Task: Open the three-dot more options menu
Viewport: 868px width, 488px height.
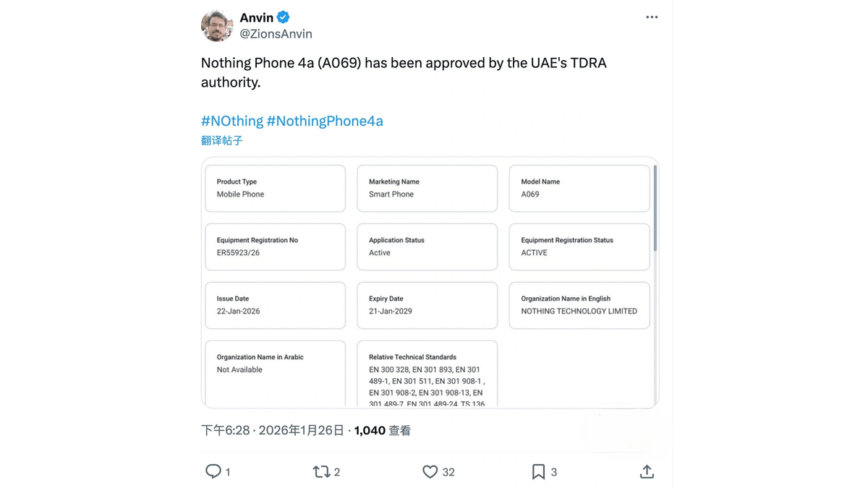Action: (652, 17)
